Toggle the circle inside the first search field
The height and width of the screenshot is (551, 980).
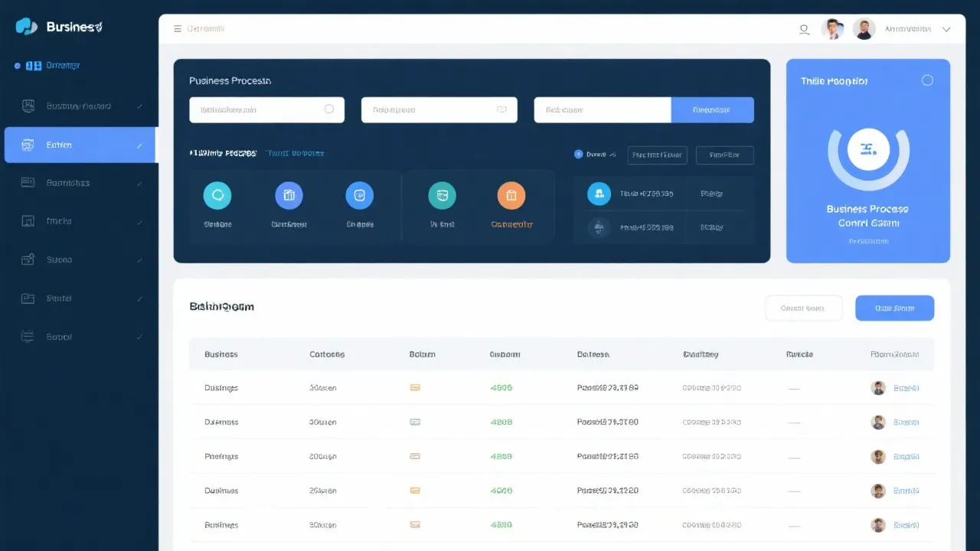coord(329,109)
